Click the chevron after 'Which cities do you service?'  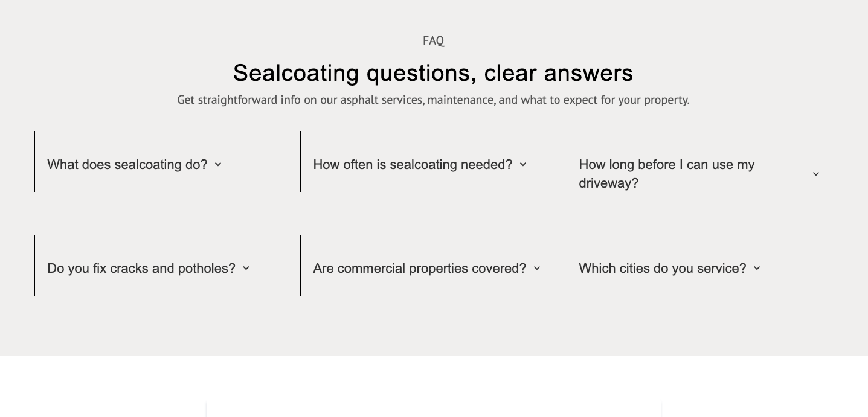point(757,268)
